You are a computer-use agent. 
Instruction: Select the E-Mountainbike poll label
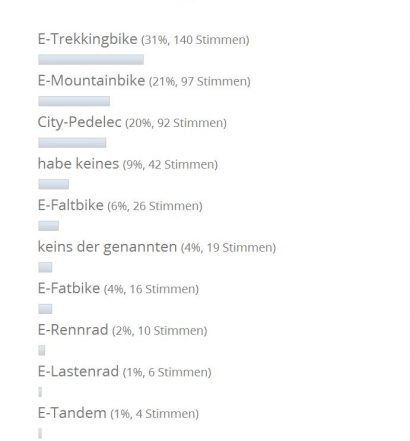click(x=91, y=80)
